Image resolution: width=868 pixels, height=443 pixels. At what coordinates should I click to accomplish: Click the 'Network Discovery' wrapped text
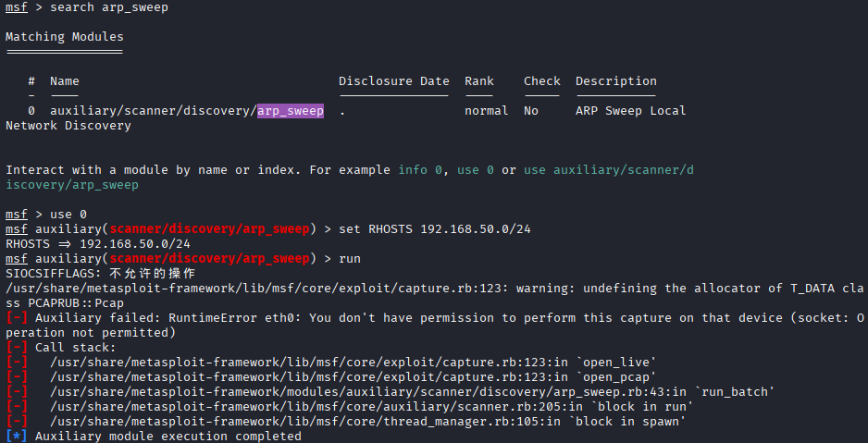(x=68, y=126)
